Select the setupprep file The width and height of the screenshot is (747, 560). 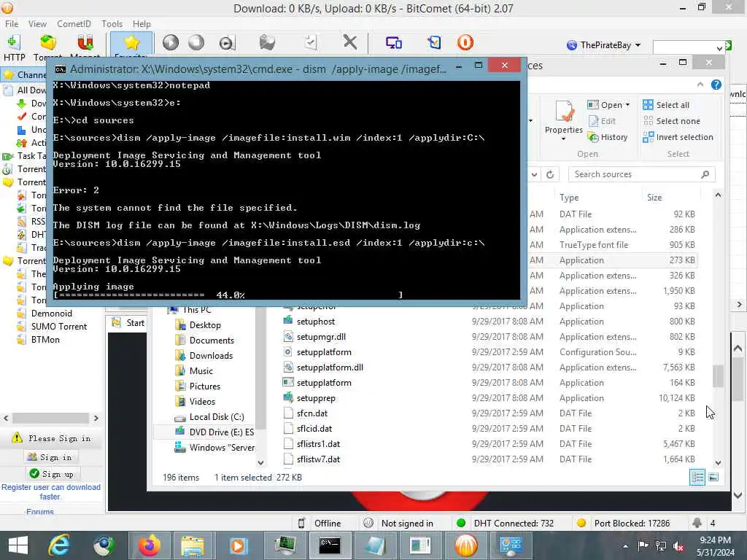[316, 398]
